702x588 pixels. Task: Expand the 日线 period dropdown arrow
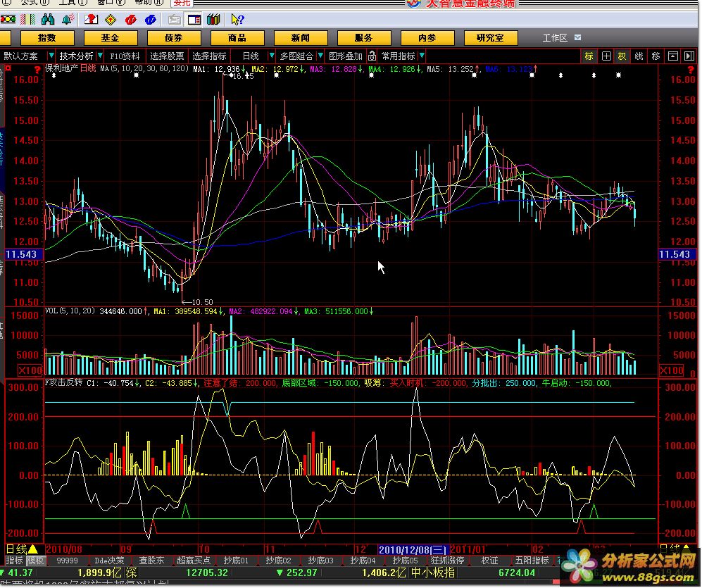pos(271,56)
